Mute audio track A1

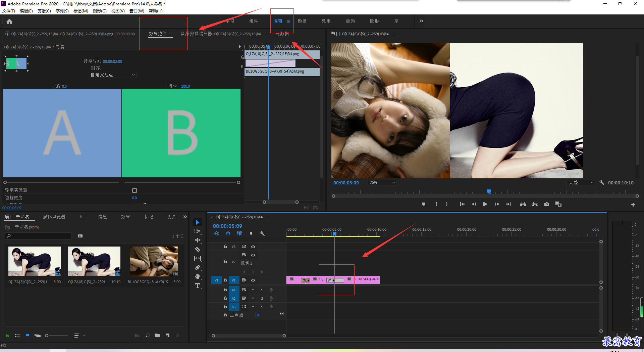253,290
